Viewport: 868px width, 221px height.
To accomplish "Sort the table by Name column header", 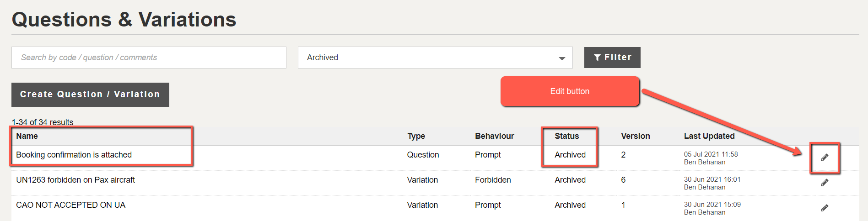I will pos(27,136).
